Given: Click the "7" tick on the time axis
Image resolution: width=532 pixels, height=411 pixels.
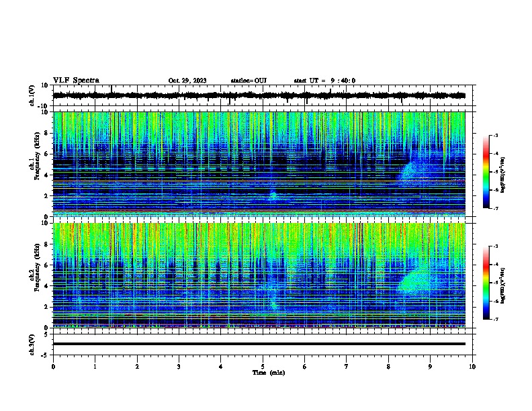Looking at the screenshot, I should tap(347, 367).
